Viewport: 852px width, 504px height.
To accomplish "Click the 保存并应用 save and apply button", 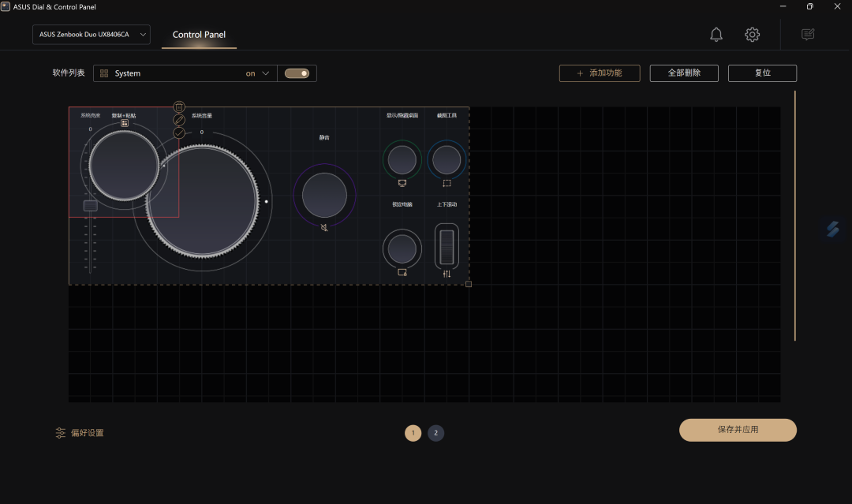I will tap(738, 430).
